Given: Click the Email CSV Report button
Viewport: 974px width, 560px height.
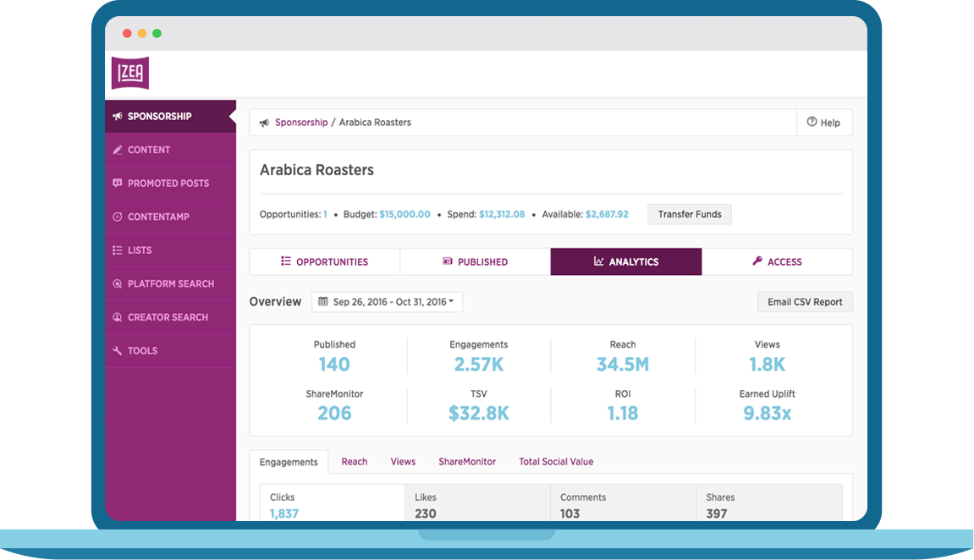Looking at the screenshot, I should tap(805, 302).
